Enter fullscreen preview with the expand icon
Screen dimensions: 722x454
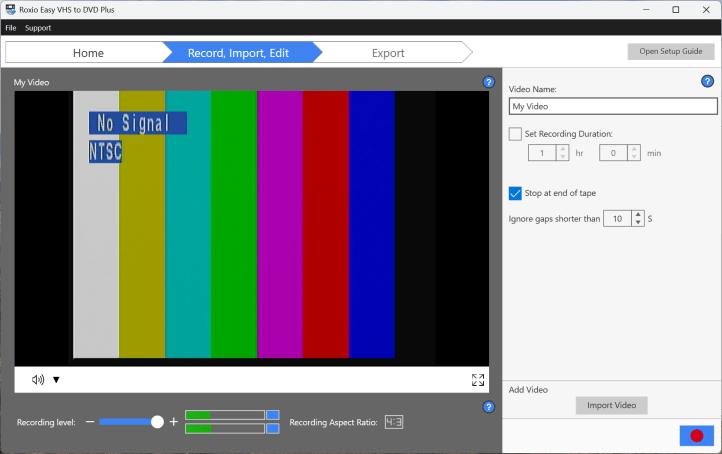tap(478, 380)
